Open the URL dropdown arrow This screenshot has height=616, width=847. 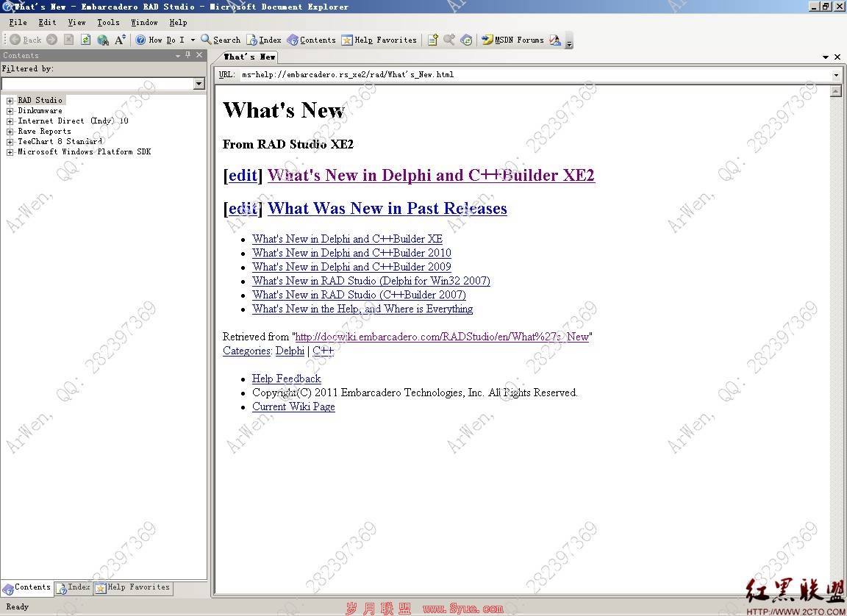tap(836, 75)
